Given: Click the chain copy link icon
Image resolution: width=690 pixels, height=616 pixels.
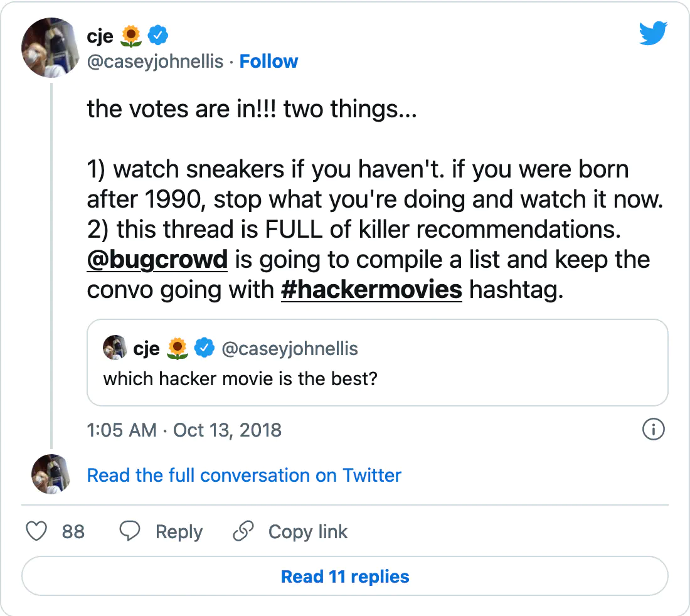Looking at the screenshot, I should tap(243, 531).
